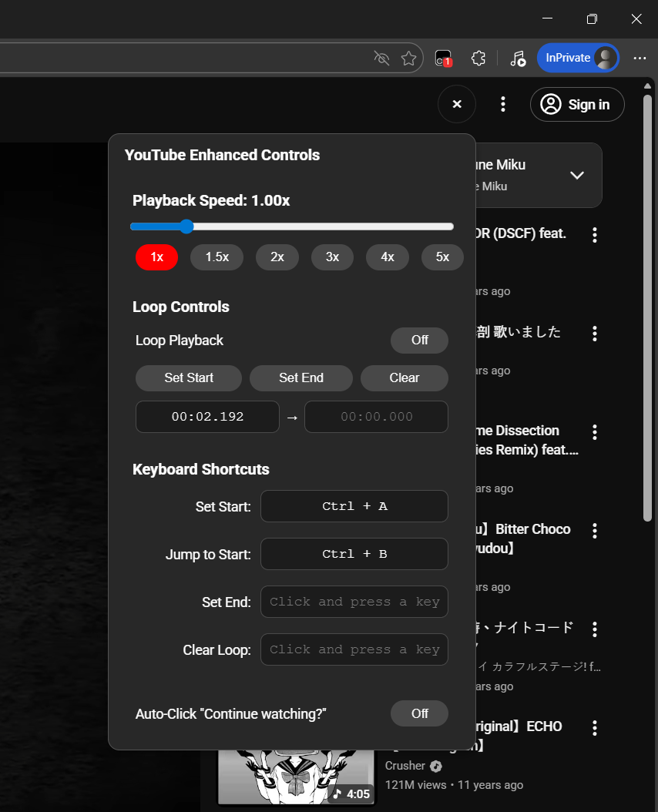Click the Clear Loop shortcut field
Screen dimensions: 658x812
point(354,649)
